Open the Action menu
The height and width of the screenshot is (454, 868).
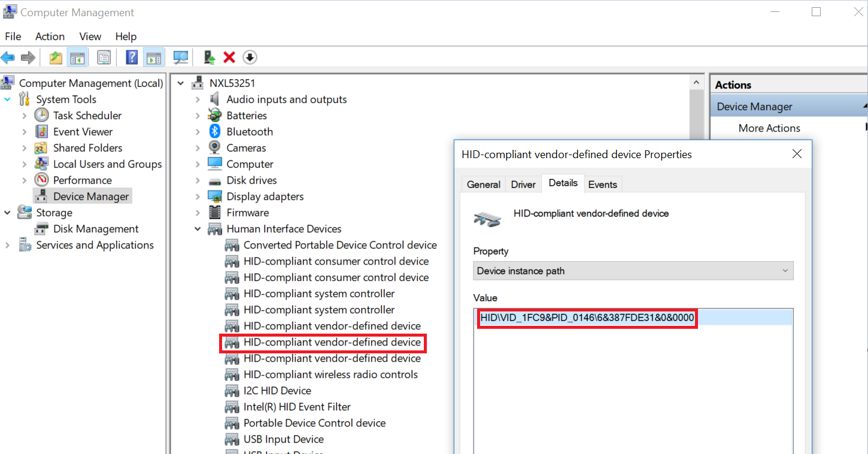(x=50, y=37)
